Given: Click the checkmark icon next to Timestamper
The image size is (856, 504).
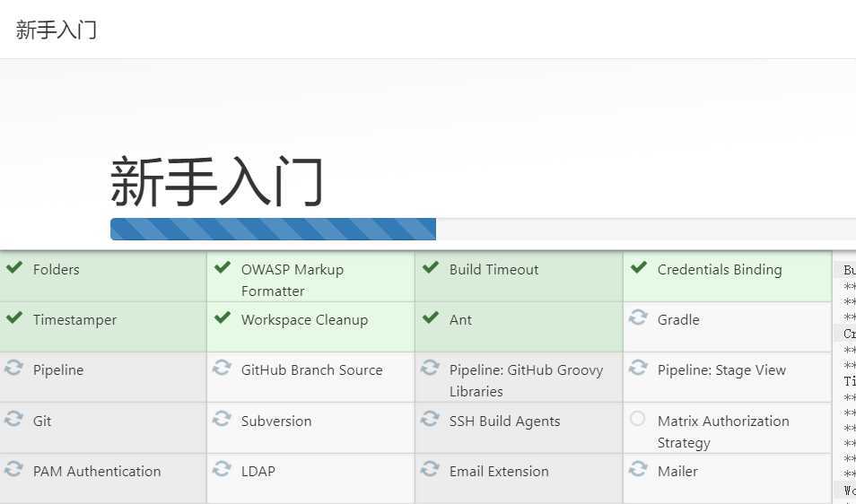Looking at the screenshot, I should pos(14,317).
